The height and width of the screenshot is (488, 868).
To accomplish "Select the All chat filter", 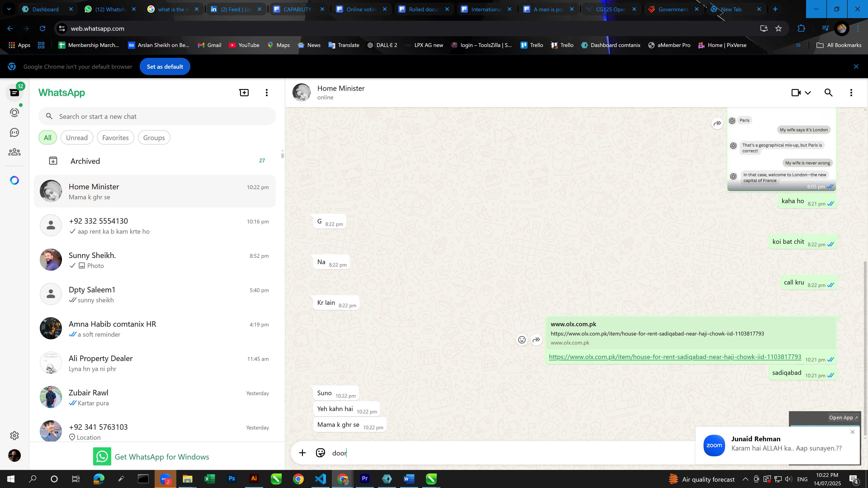I will click(x=47, y=138).
